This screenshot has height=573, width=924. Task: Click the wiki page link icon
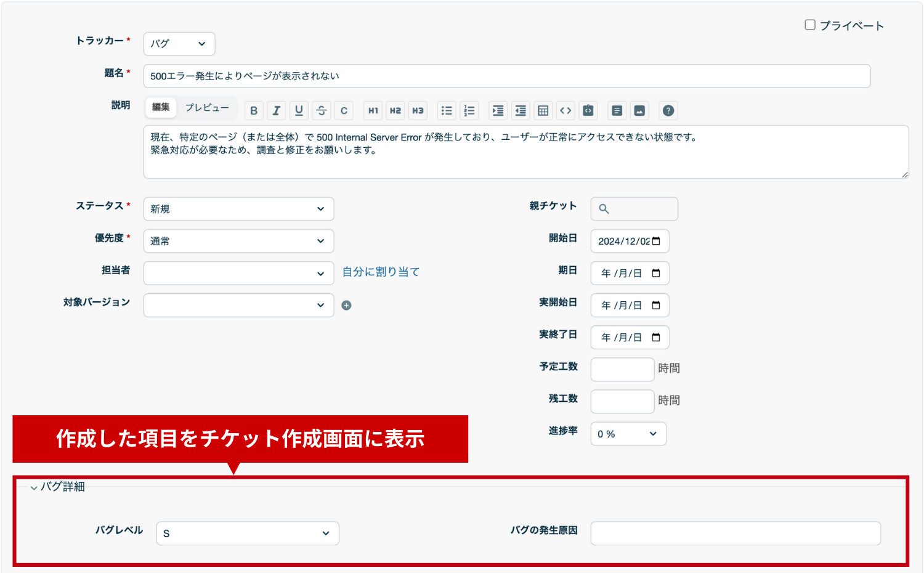click(x=617, y=111)
